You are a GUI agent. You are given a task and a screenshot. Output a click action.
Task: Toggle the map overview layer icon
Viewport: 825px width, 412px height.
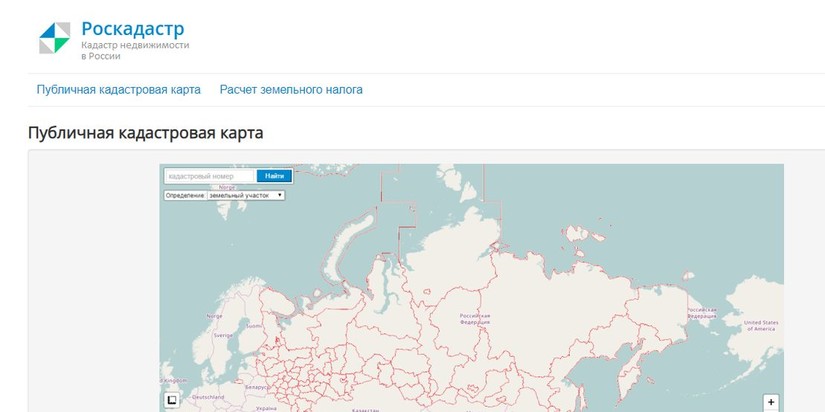click(x=172, y=400)
